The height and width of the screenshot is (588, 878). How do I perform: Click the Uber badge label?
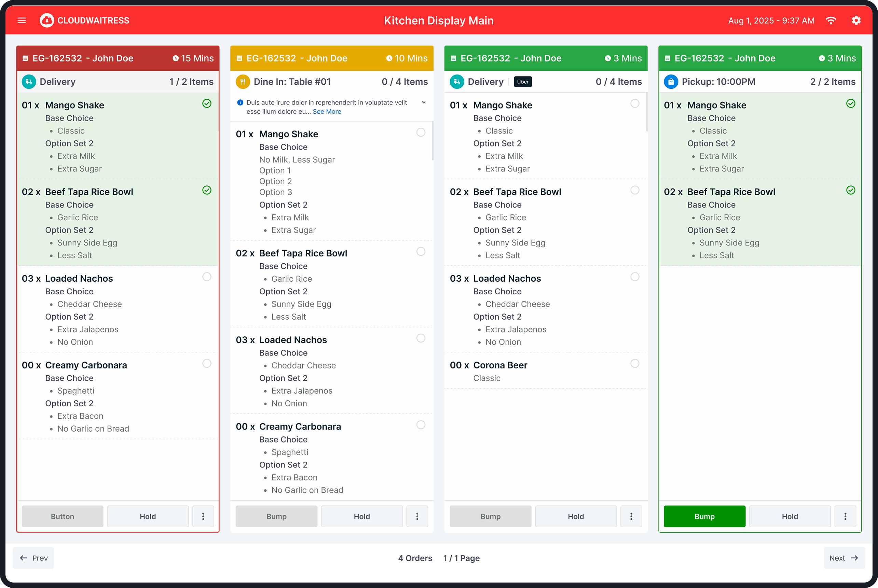tap(523, 82)
